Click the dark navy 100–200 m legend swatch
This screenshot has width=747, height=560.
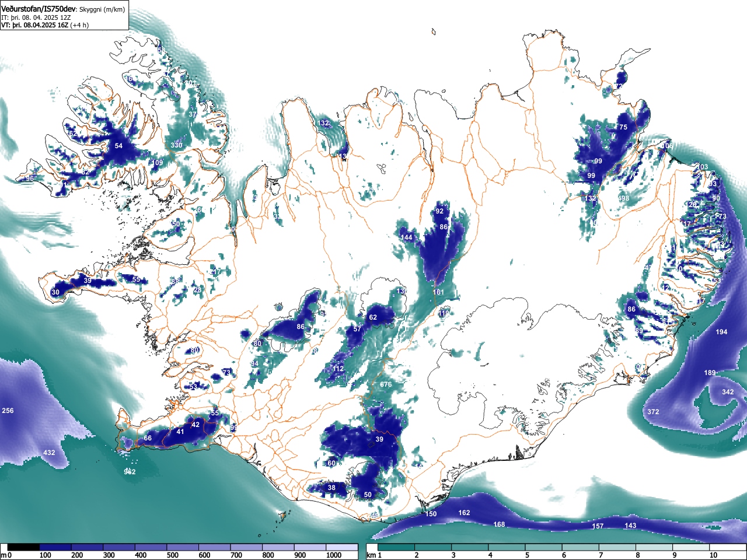pyautogui.click(x=55, y=548)
